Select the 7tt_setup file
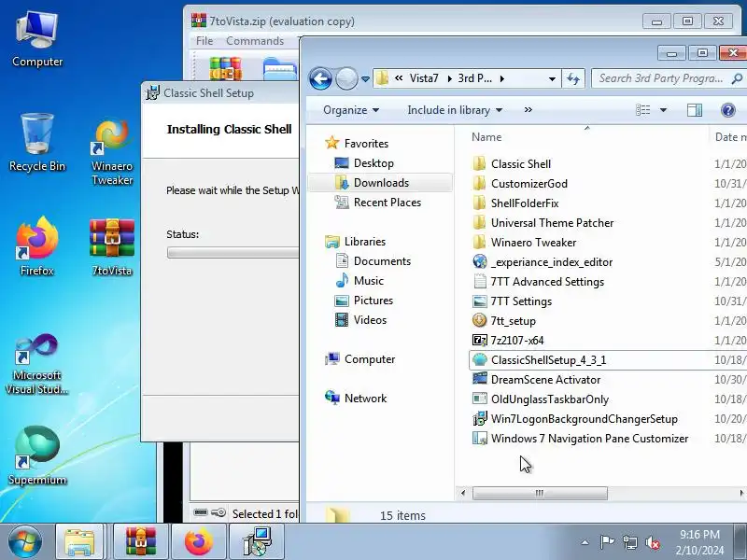The height and width of the screenshot is (560, 747). pyautogui.click(x=513, y=321)
